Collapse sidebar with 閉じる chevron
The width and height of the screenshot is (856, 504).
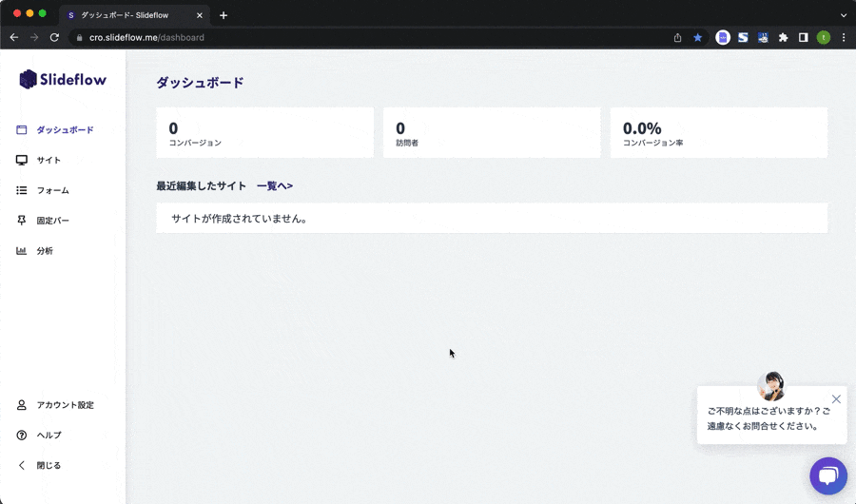click(21, 465)
